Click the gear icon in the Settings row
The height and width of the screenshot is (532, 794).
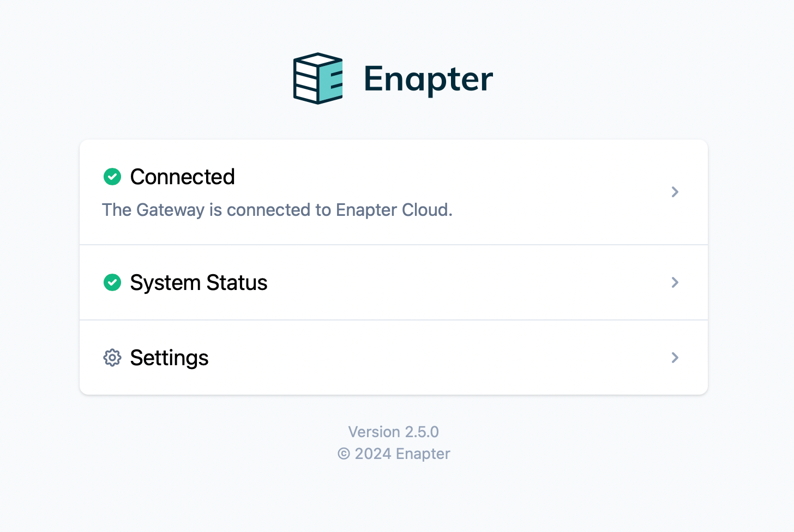(112, 358)
